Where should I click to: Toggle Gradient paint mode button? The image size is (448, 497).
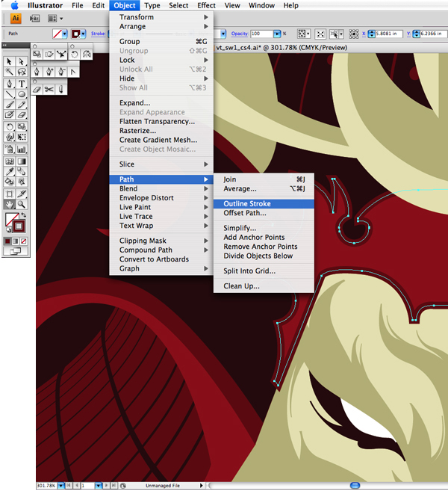tap(15, 241)
